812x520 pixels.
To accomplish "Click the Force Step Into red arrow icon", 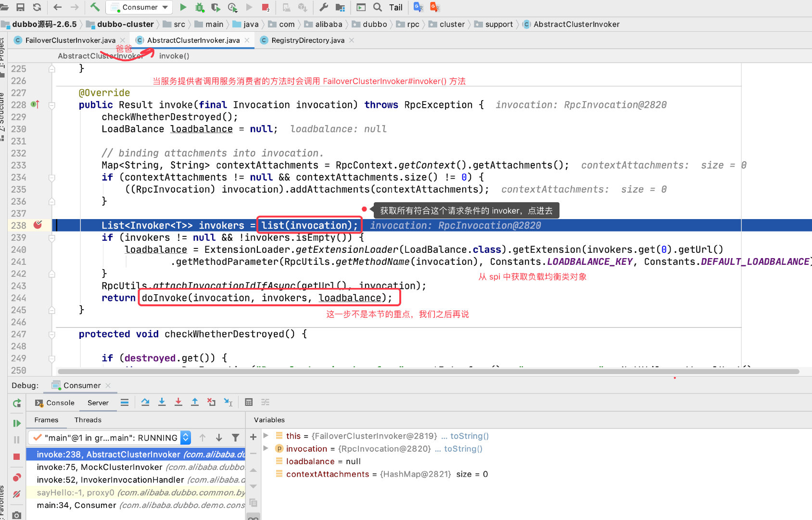I will 178,402.
